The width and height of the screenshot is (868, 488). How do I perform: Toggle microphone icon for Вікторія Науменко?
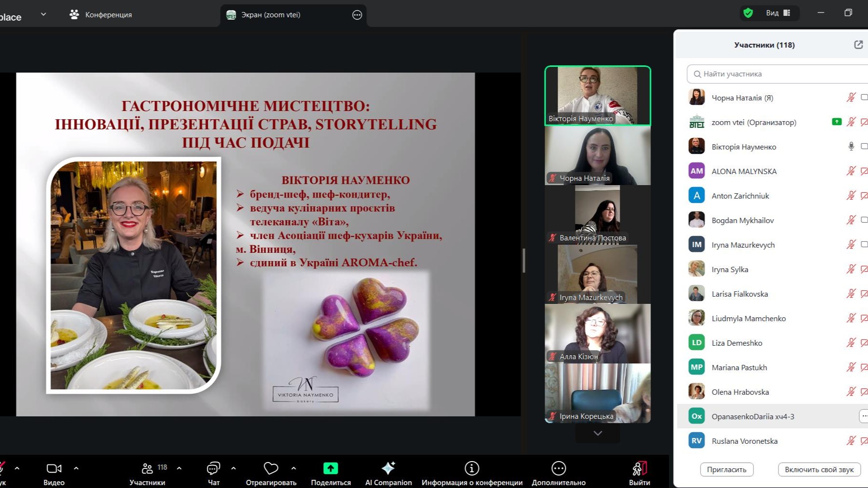click(x=851, y=147)
